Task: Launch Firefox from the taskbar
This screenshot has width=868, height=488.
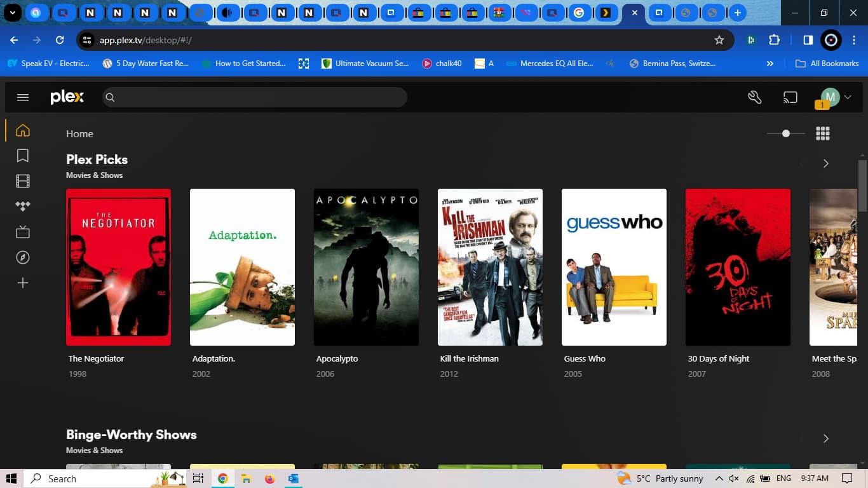Action: (269, 478)
